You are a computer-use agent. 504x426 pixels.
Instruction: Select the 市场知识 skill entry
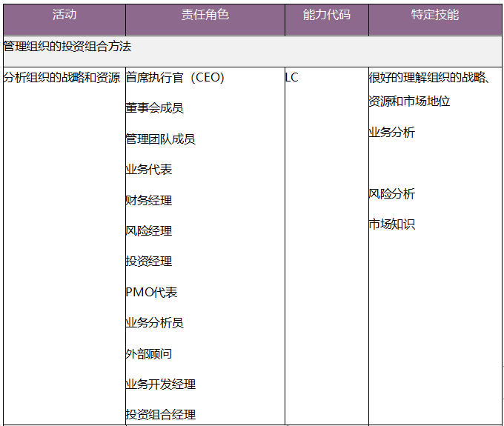click(x=392, y=224)
